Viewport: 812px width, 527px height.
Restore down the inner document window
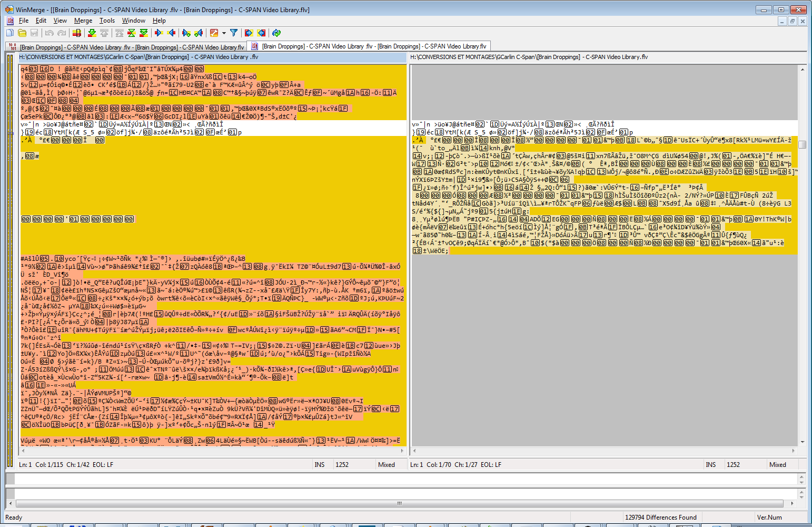(793, 21)
